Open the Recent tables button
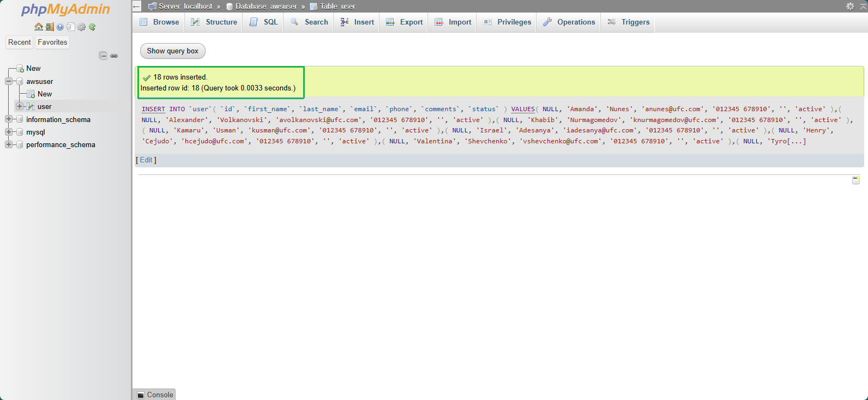This screenshot has height=400, width=868. click(x=20, y=43)
